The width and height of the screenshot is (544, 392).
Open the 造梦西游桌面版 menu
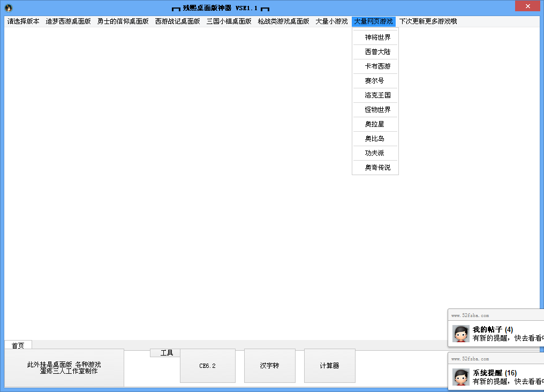(68, 22)
